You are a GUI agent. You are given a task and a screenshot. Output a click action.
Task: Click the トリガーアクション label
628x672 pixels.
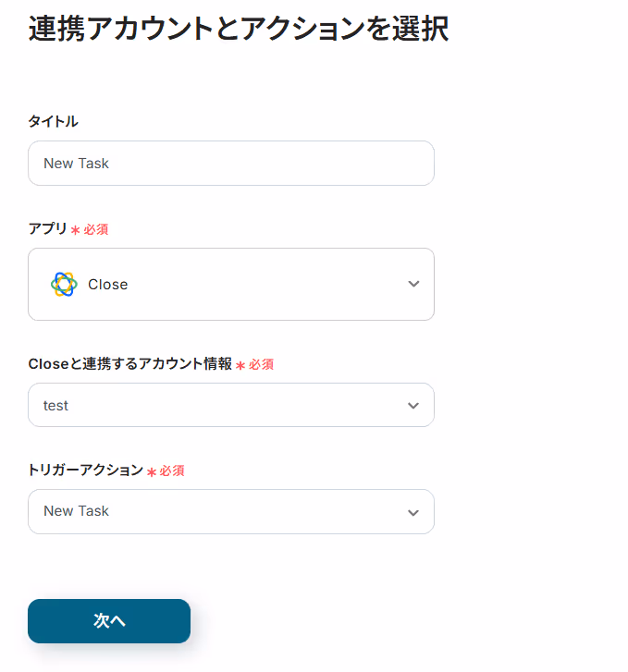[85, 470]
